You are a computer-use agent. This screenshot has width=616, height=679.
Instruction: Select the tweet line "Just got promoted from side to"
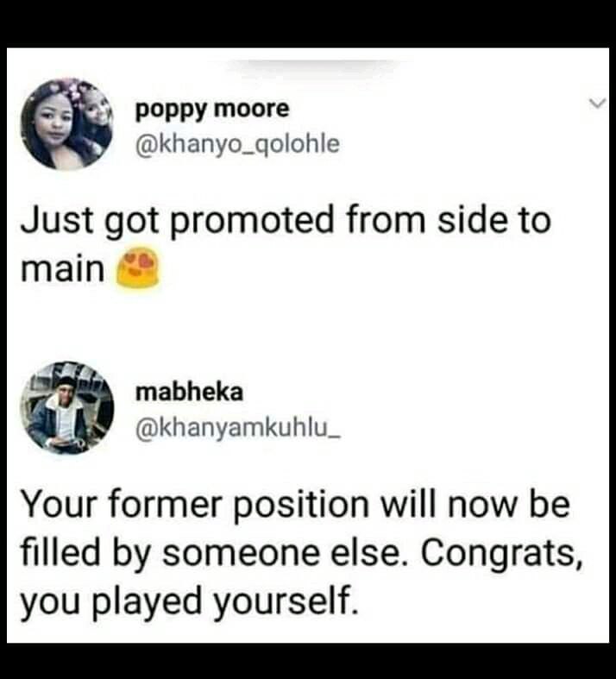286,220
